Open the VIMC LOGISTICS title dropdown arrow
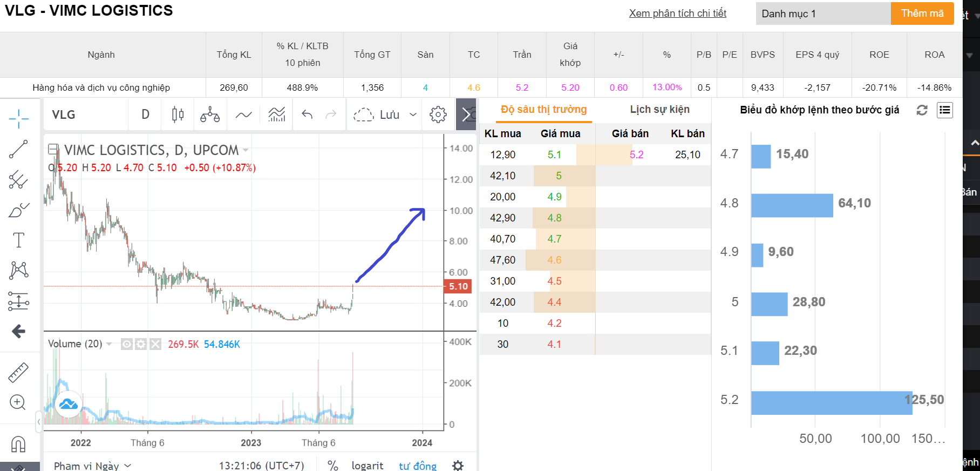 point(246,150)
